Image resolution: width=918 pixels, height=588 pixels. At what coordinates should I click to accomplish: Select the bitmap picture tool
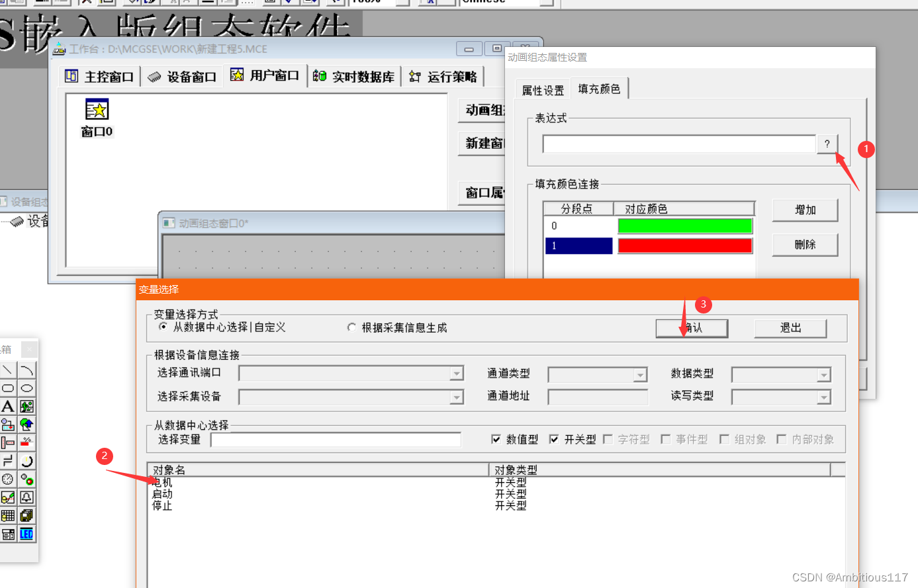pyautogui.click(x=26, y=406)
